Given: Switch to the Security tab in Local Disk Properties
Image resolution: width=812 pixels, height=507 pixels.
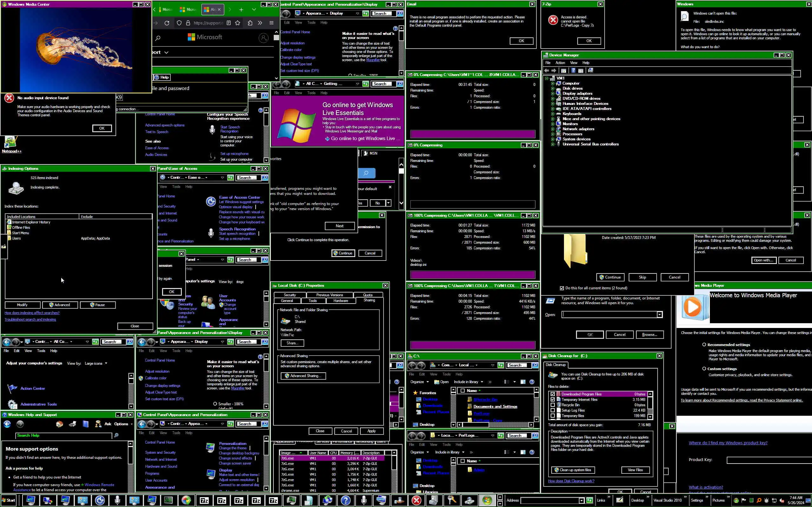Looking at the screenshot, I should (x=290, y=295).
